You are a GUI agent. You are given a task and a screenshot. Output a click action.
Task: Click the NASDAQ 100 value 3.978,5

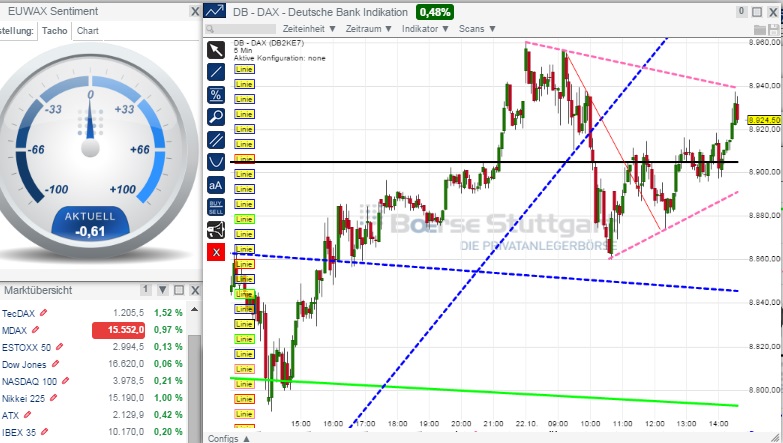(x=128, y=381)
